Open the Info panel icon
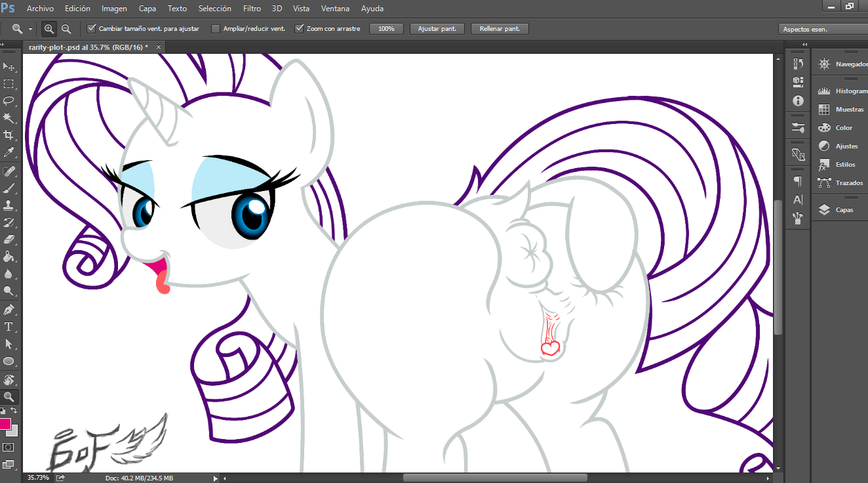Viewport: 868px width, 483px height. pyautogui.click(x=798, y=100)
